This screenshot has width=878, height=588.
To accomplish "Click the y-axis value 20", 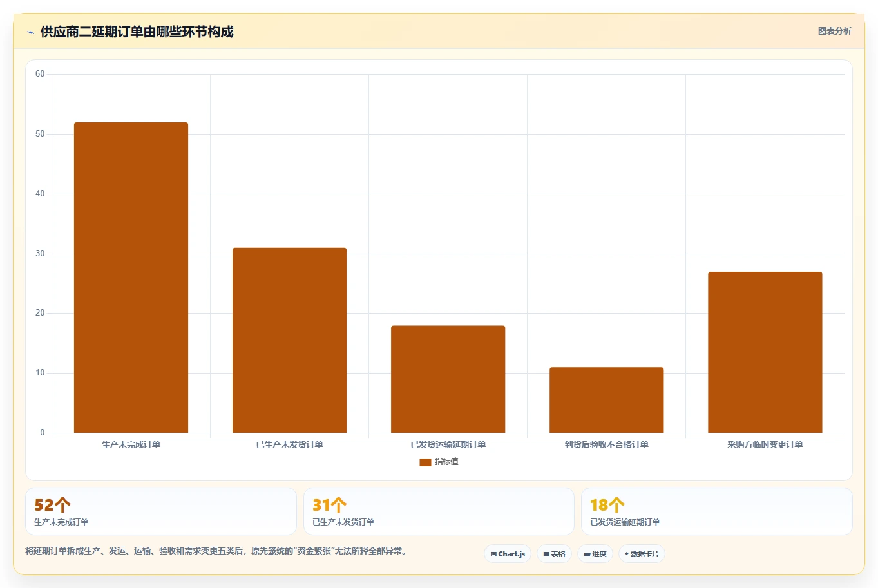I will (x=40, y=313).
